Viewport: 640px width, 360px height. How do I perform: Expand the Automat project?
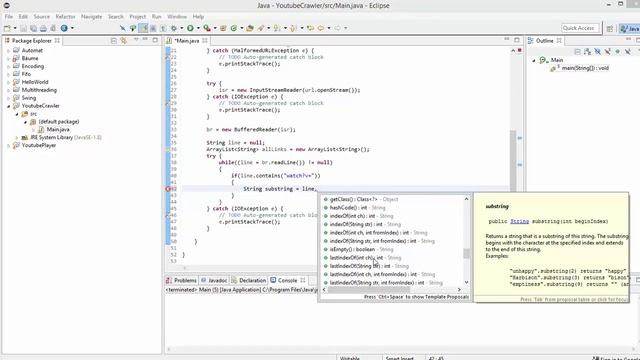pyautogui.click(x=9, y=51)
